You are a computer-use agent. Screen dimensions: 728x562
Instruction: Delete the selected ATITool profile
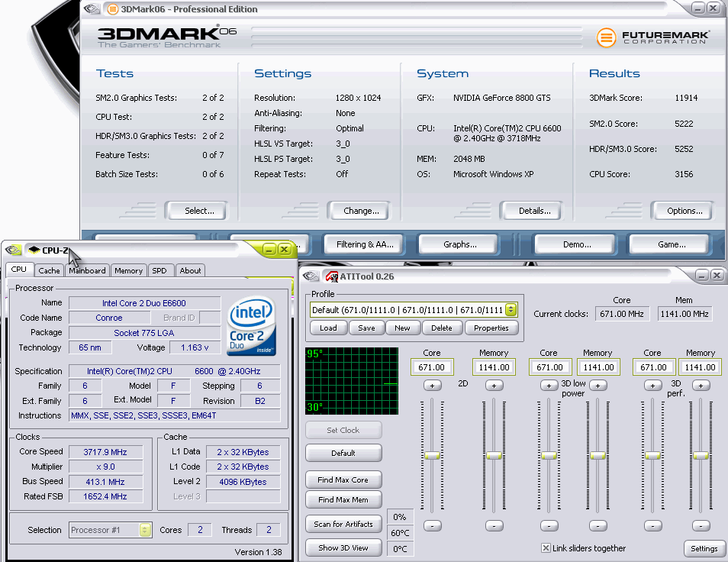click(442, 328)
